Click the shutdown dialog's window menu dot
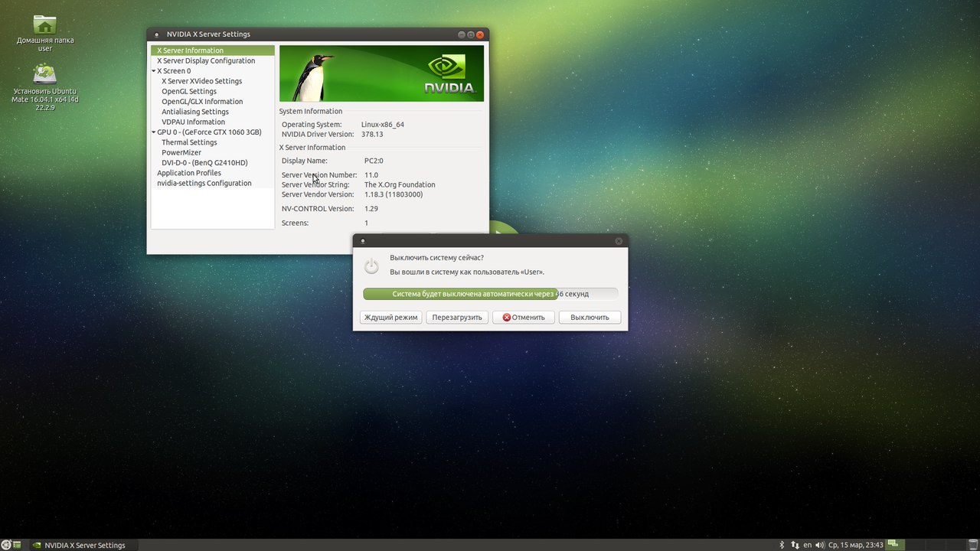The width and height of the screenshot is (980, 551). point(363,241)
